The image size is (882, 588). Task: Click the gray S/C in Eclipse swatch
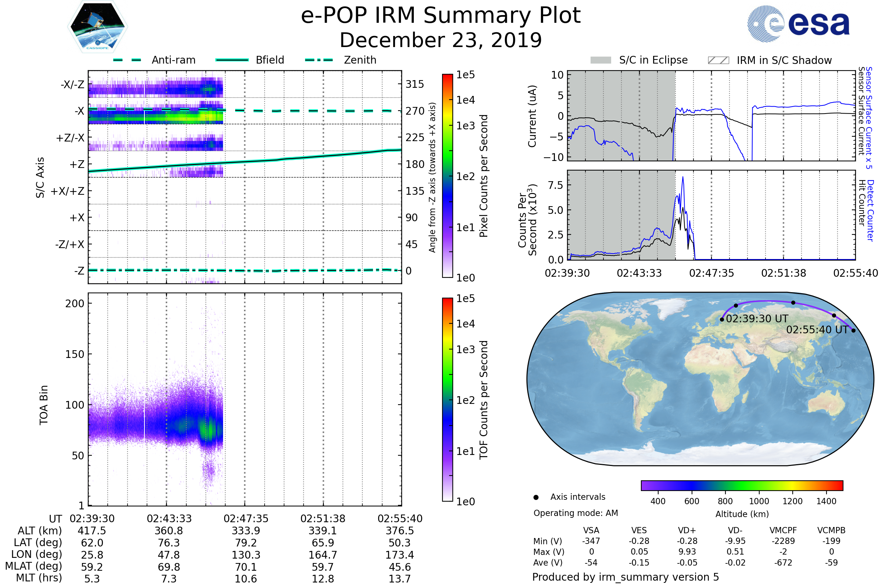click(x=601, y=60)
